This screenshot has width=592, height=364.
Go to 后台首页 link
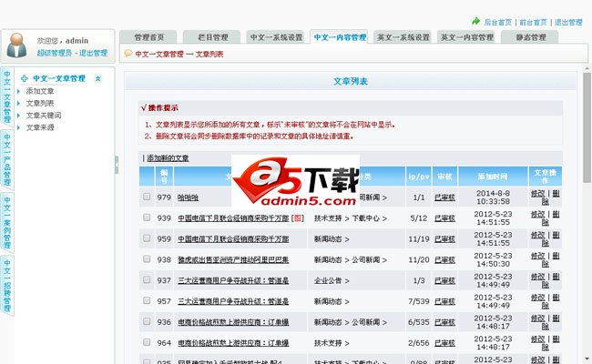click(497, 22)
